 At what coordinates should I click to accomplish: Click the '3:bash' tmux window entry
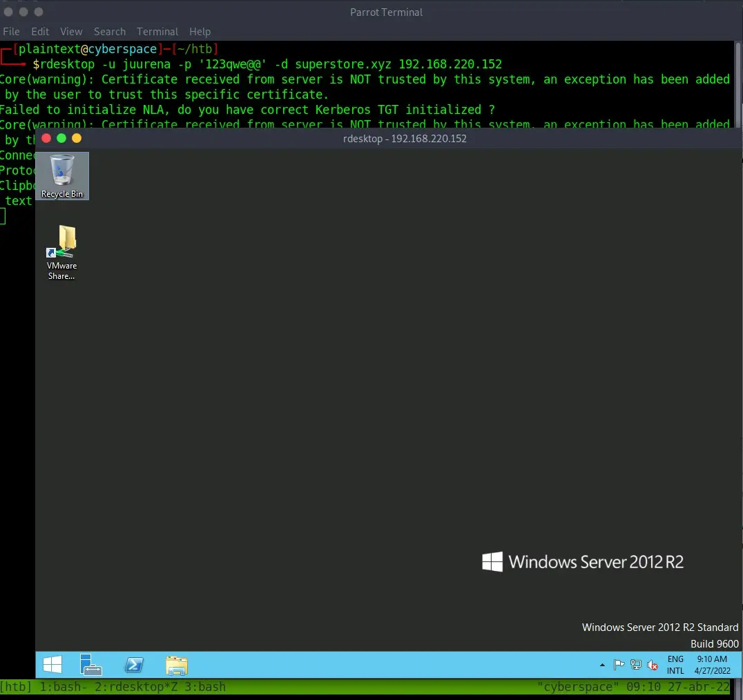coord(205,687)
